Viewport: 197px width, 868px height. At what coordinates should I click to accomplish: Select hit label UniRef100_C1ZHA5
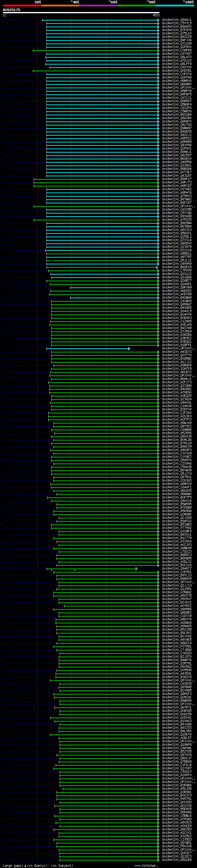177,321
